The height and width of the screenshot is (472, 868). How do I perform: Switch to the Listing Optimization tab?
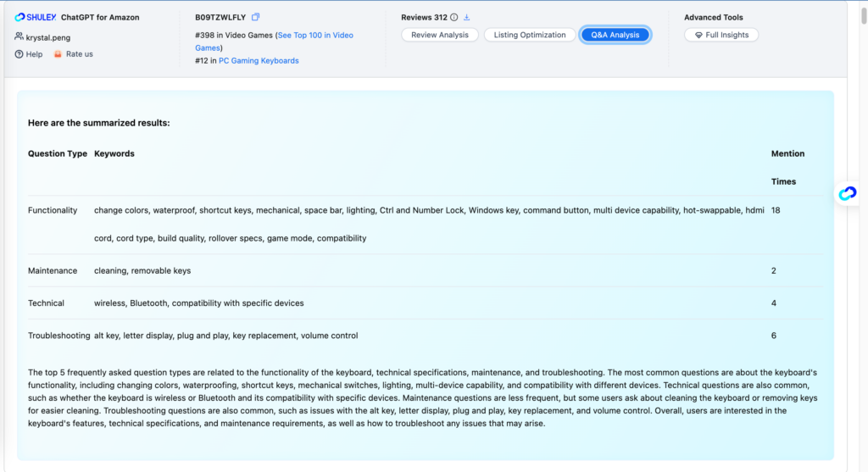(530, 35)
